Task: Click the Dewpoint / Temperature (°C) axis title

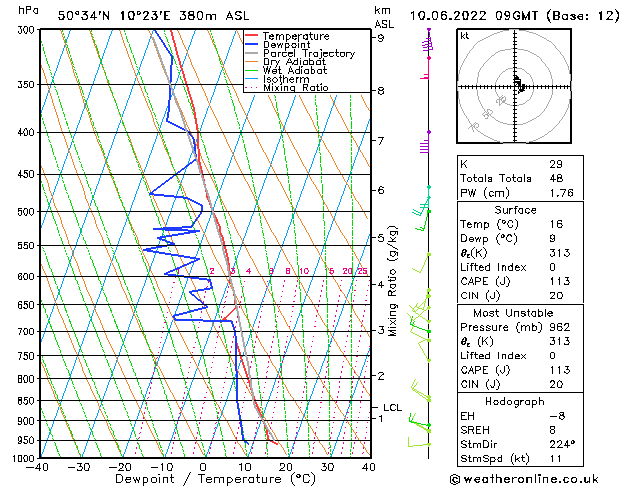Action: pos(215,479)
